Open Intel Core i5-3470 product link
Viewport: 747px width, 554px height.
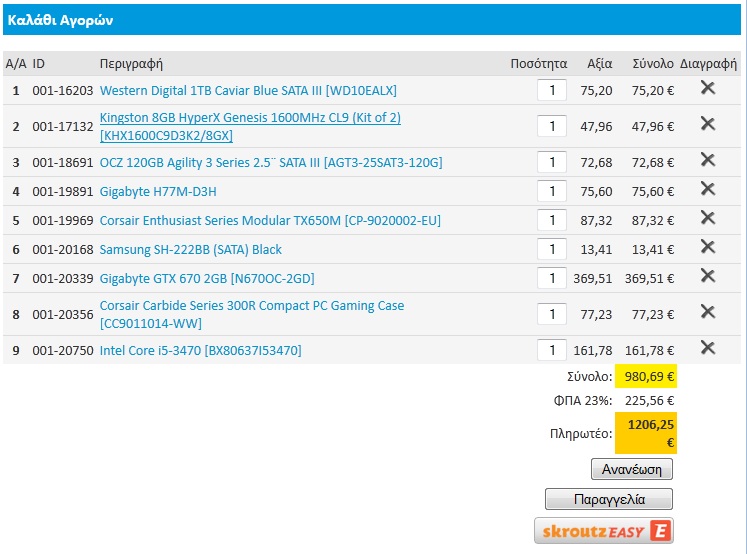coord(200,351)
